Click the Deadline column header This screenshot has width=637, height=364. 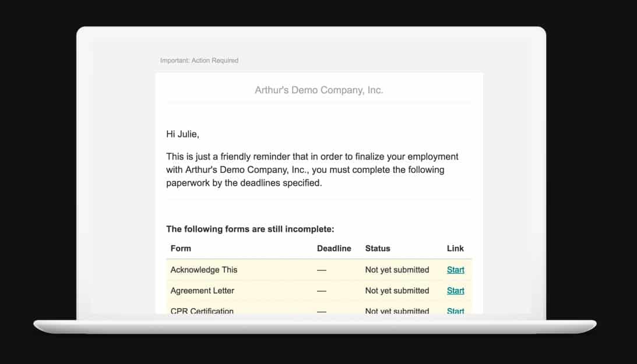coord(335,248)
